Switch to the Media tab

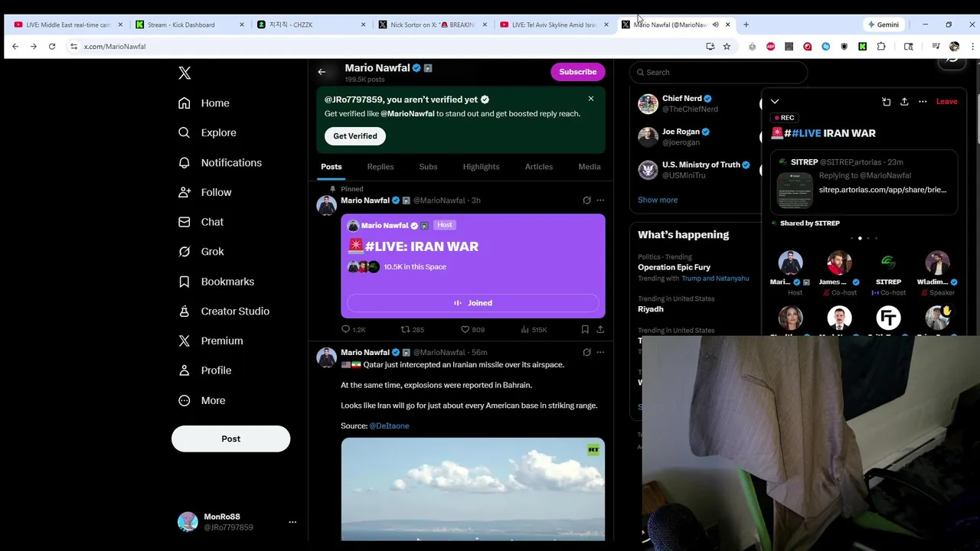(x=589, y=167)
